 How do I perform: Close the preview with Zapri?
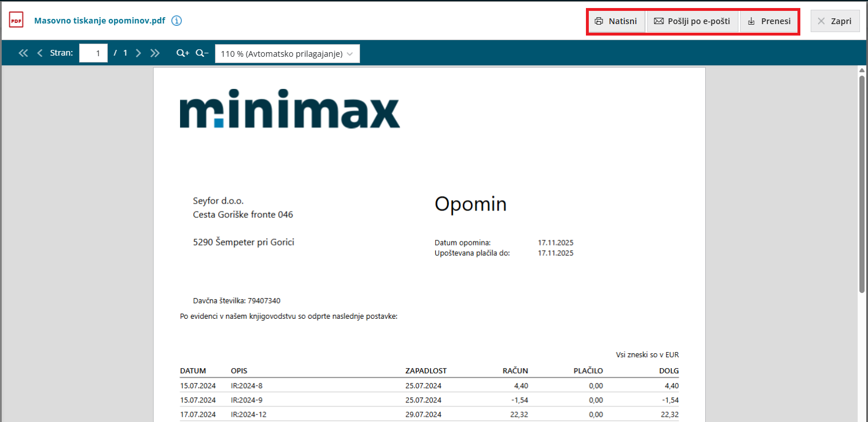point(835,21)
